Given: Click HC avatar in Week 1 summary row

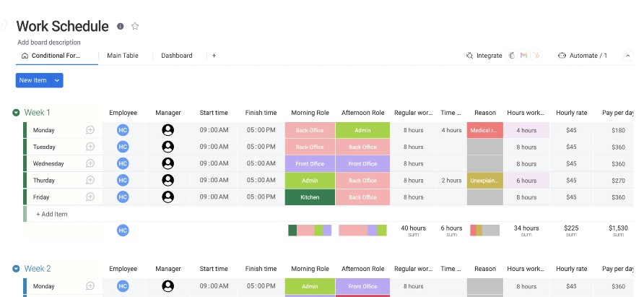Looking at the screenshot, I should tap(123, 231).
